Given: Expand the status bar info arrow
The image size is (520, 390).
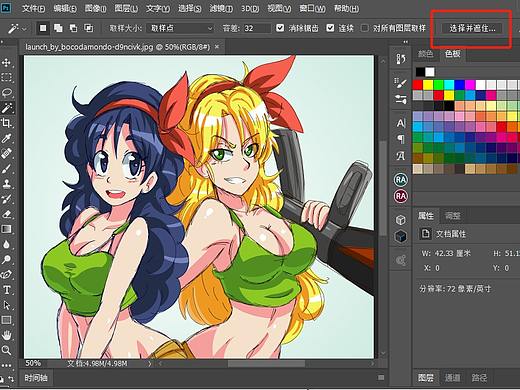Looking at the screenshot, I should (150, 364).
